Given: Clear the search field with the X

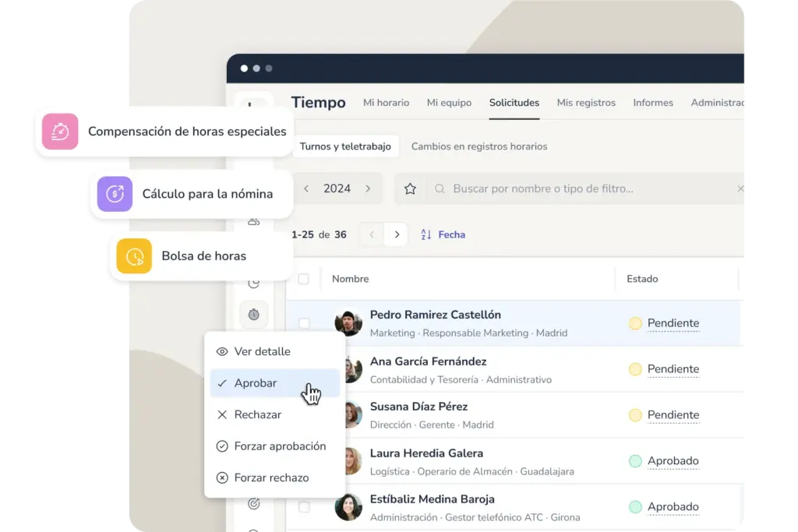Looking at the screenshot, I should tap(740, 188).
